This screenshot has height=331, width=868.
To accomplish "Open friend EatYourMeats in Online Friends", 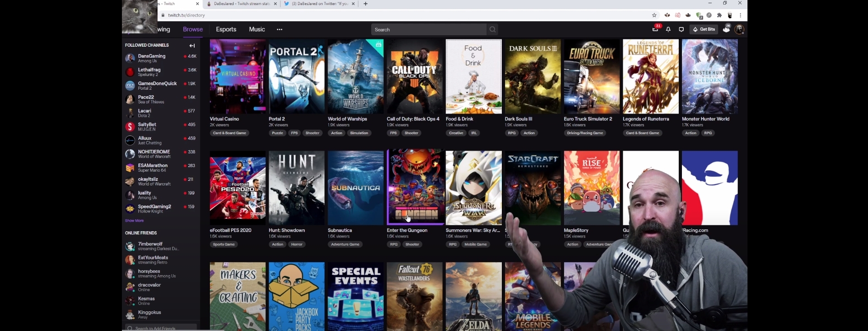I will [161, 260].
